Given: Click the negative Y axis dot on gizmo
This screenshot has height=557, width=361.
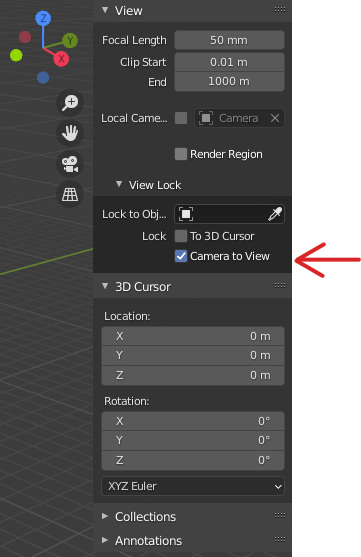Looking at the screenshot, I should coord(16,55).
